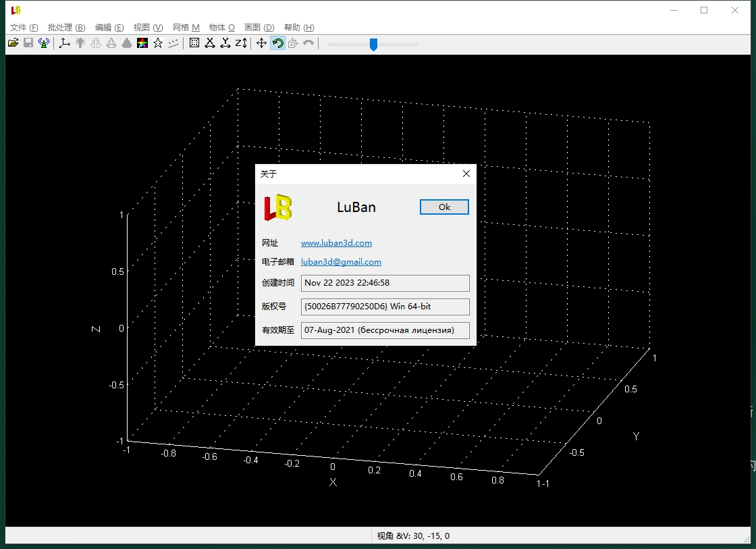Activate the move arrows toolbar icon
Viewport: 756px width, 549px height.
point(261,43)
